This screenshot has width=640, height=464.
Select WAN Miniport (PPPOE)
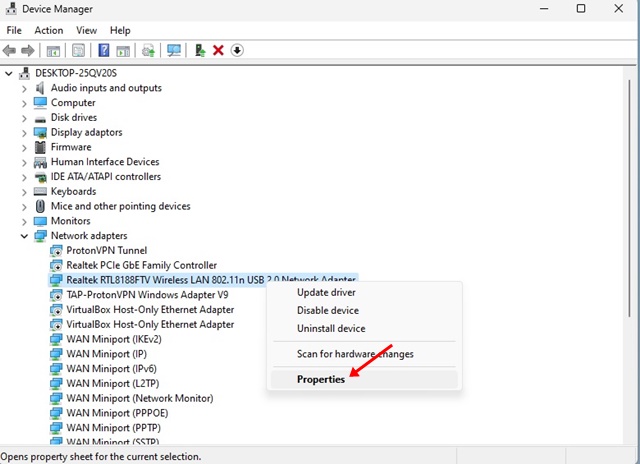pyautogui.click(x=117, y=413)
